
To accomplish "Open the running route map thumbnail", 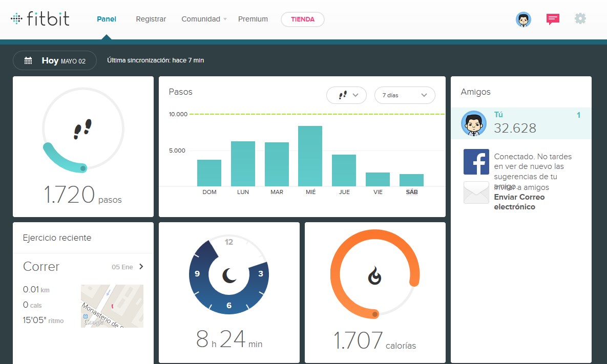I will (112, 306).
